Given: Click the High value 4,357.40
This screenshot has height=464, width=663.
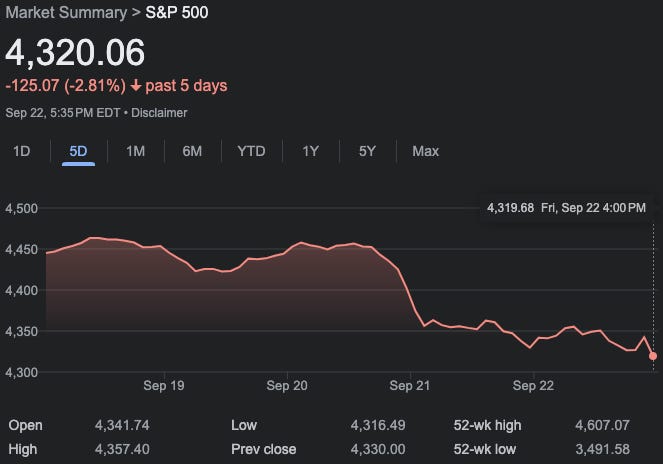Looking at the screenshot, I should [122, 449].
